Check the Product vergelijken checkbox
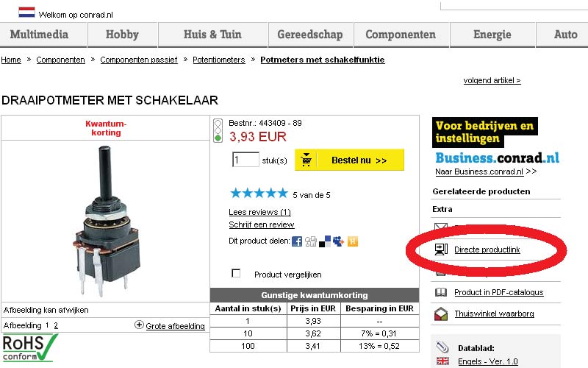 point(236,273)
